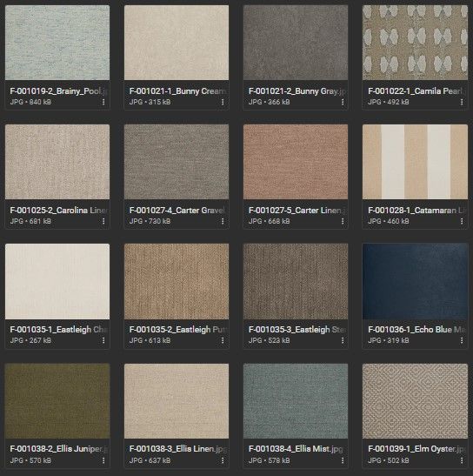
Task: Select the Ellis Mist teal thumbnail
Action: (296, 401)
